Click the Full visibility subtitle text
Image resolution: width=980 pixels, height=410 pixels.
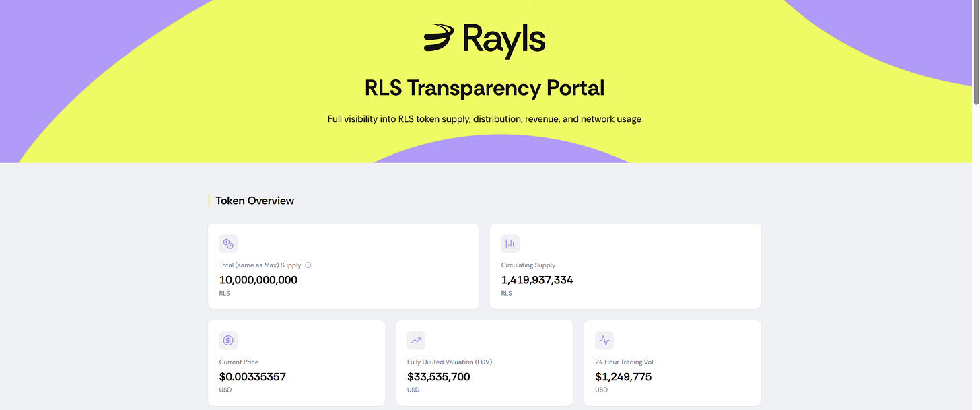[x=485, y=119]
